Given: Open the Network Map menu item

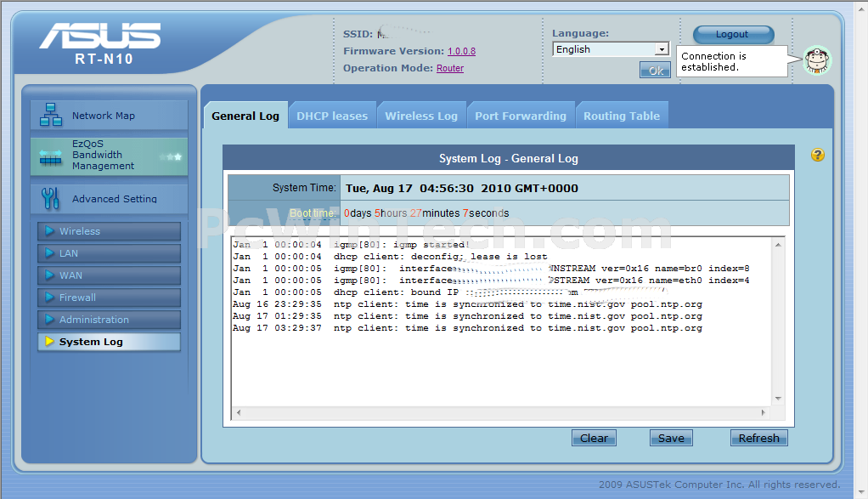Looking at the screenshot, I should coord(109,116).
